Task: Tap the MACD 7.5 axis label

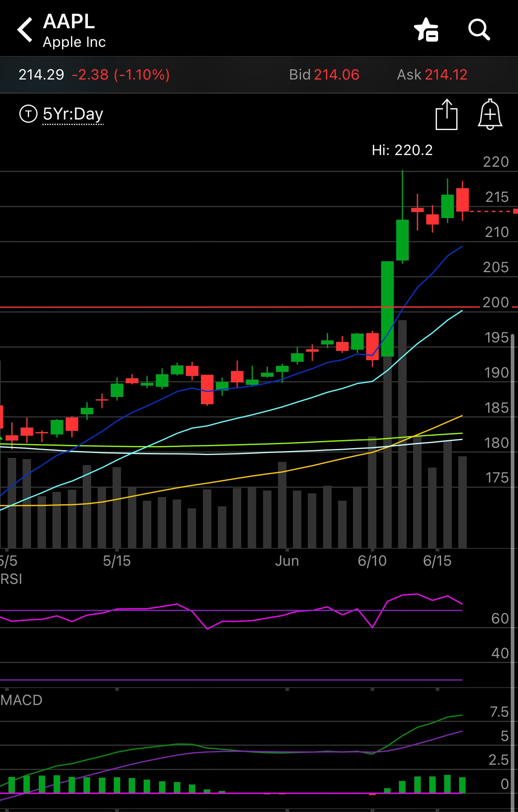Action: [499, 712]
